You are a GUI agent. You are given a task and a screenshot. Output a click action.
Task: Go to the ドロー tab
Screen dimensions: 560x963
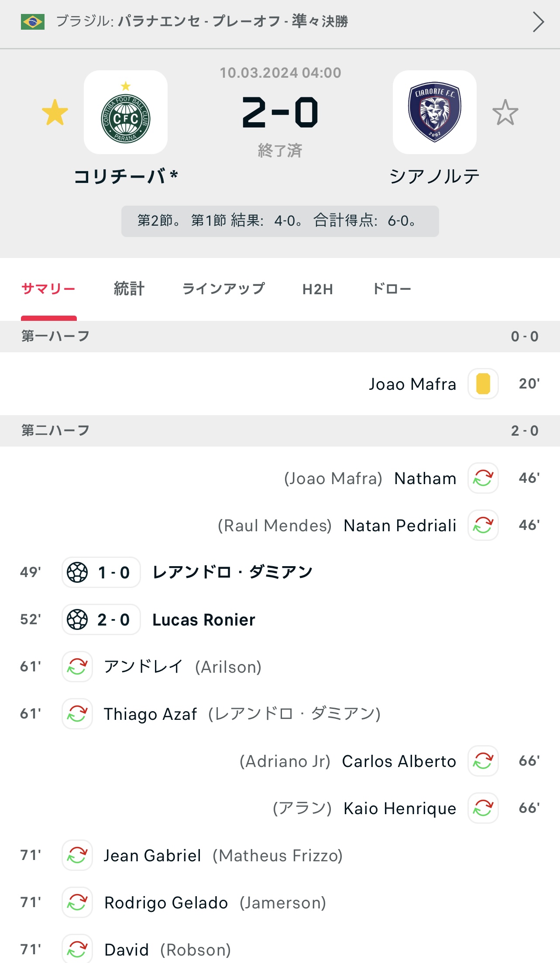pos(392,289)
